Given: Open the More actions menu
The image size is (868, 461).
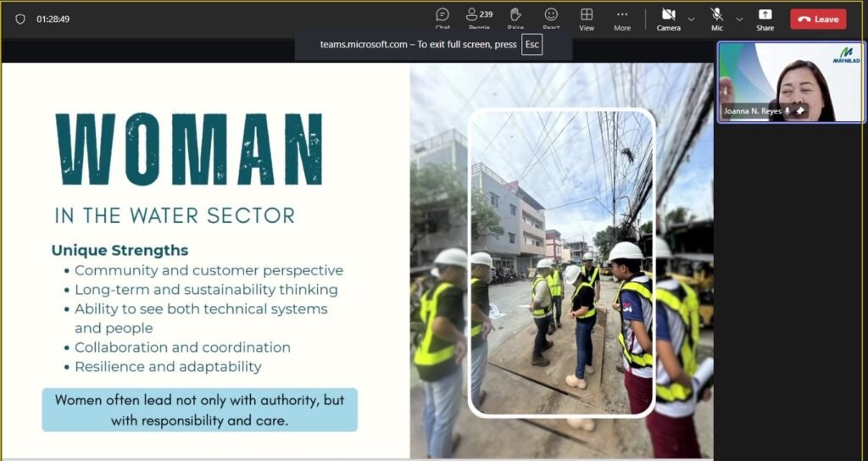Looking at the screenshot, I should click(622, 18).
